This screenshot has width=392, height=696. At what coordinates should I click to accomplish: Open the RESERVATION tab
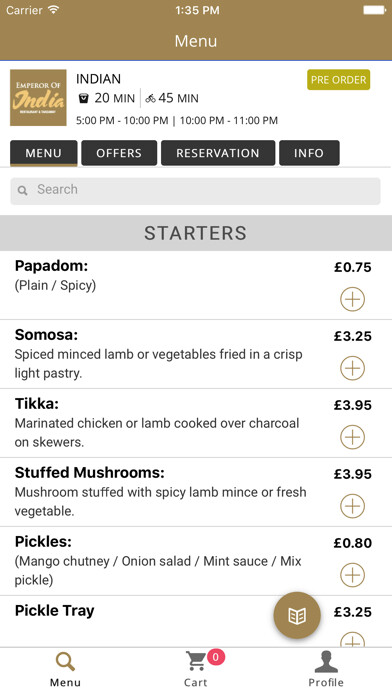[218, 153]
